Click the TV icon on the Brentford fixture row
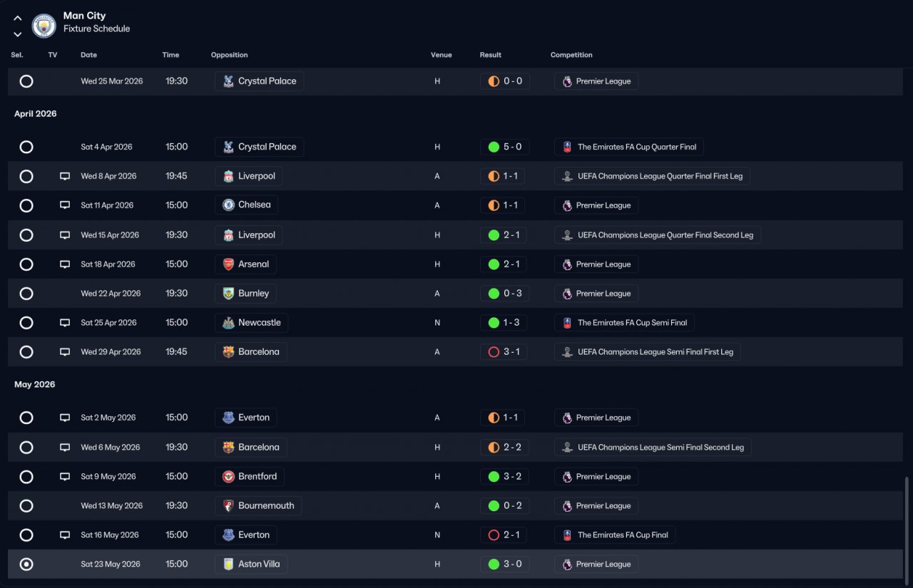 pos(65,477)
